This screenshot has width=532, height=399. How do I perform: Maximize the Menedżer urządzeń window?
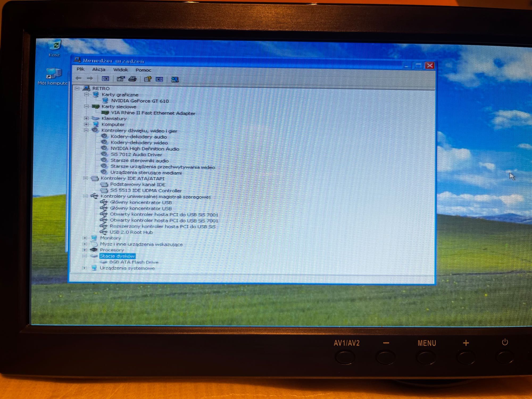coord(418,65)
